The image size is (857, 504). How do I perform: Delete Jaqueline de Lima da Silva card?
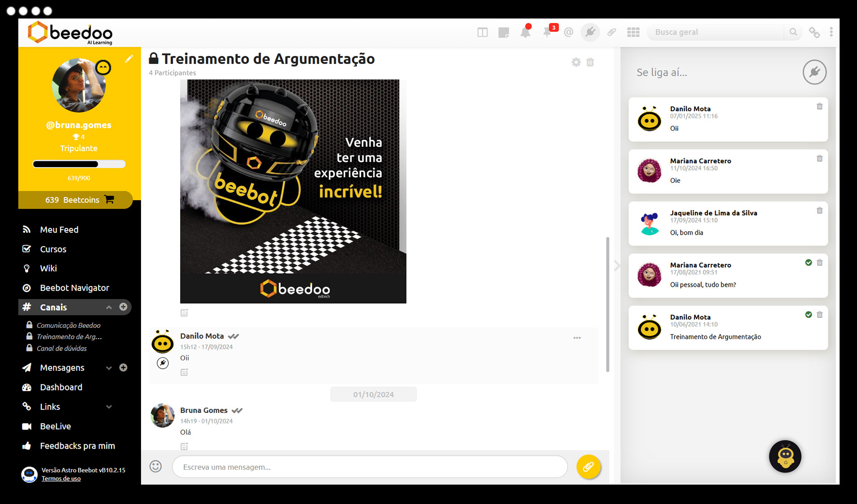(x=820, y=211)
